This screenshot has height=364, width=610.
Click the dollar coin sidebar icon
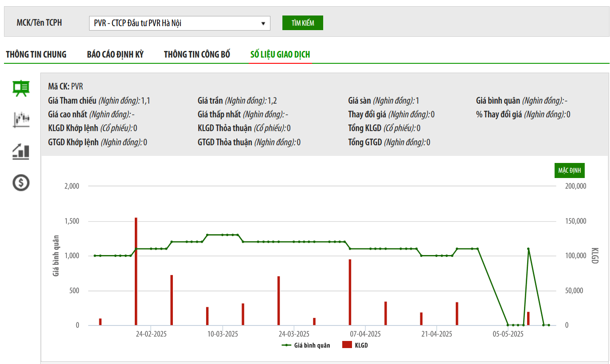click(x=21, y=182)
